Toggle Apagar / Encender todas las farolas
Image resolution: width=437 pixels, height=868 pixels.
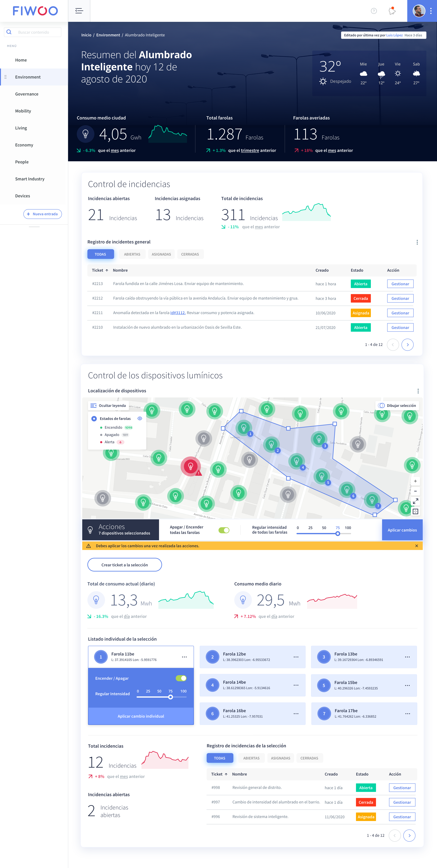pos(224,530)
